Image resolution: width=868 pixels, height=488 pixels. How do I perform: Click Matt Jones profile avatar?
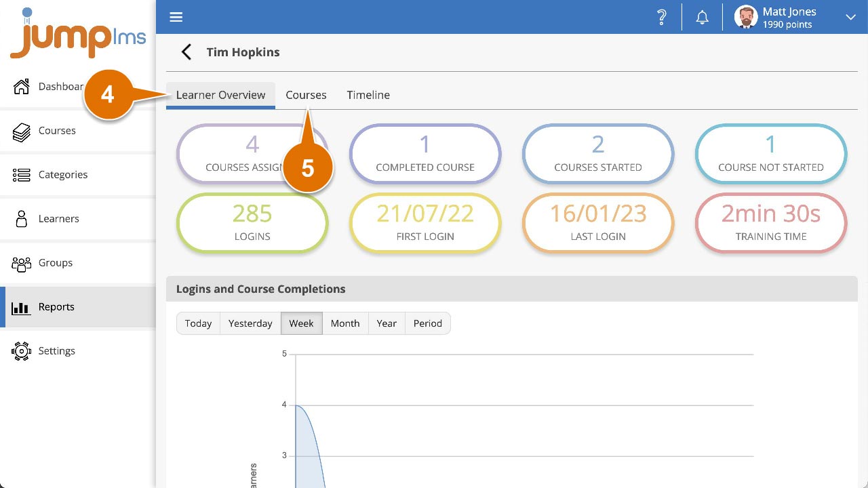(x=746, y=18)
